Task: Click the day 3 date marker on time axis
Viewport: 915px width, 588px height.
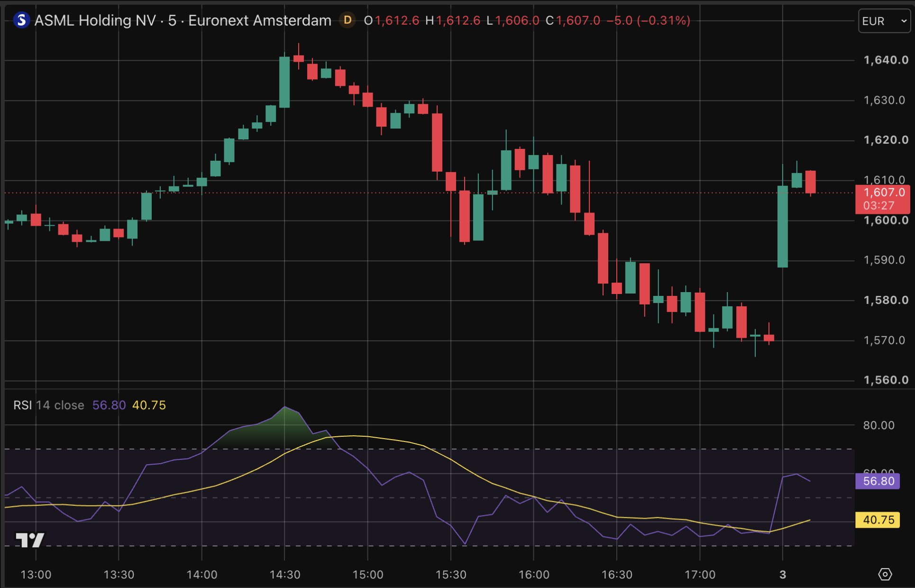Action: (x=783, y=575)
